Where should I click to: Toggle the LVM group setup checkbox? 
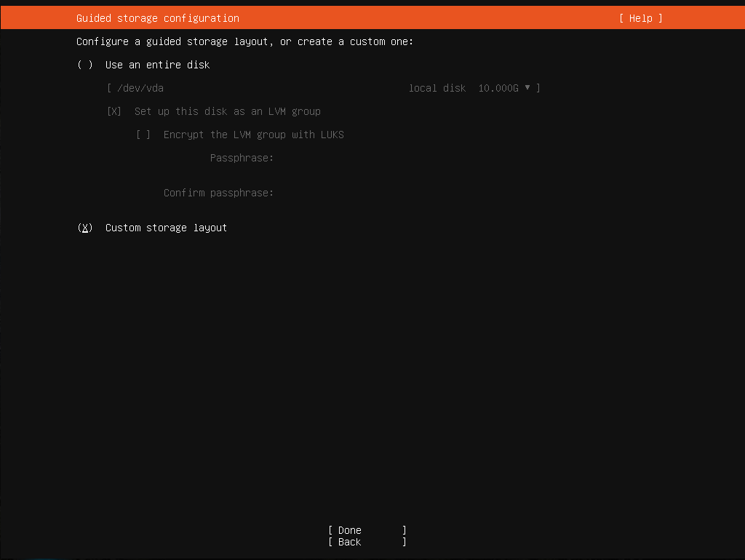click(x=114, y=111)
